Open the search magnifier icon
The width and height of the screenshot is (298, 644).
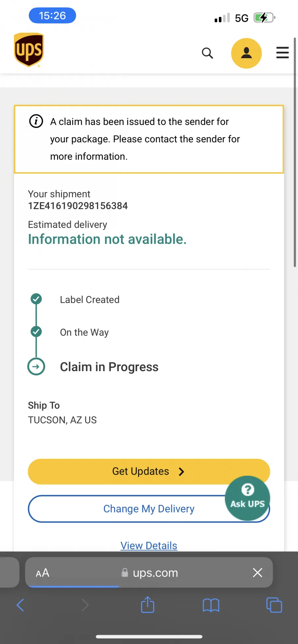point(207,53)
